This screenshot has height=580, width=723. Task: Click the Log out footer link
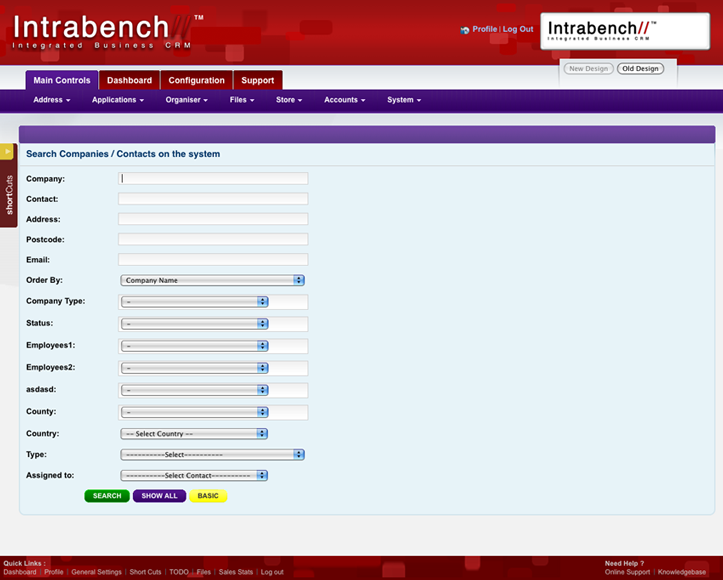tap(272, 572)
